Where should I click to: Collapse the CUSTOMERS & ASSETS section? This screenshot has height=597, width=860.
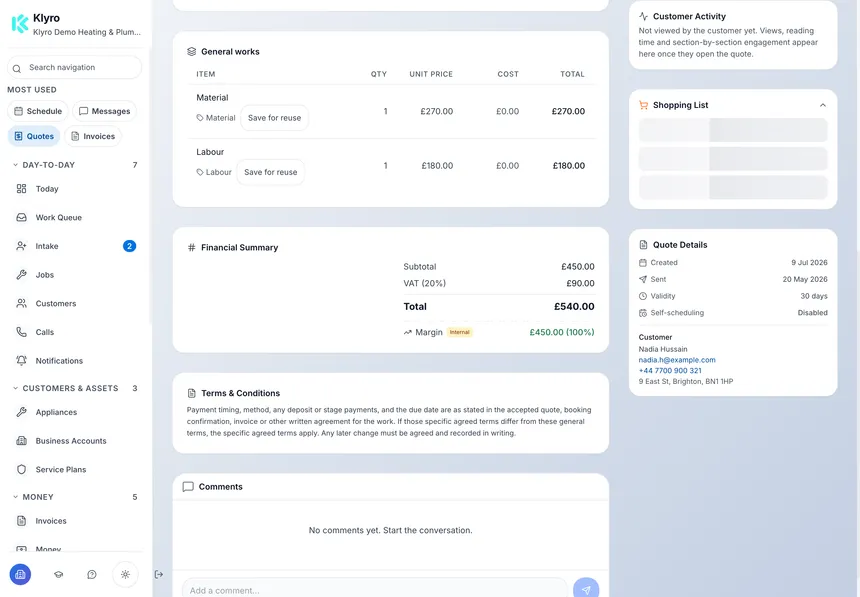(x=15, y=388)
